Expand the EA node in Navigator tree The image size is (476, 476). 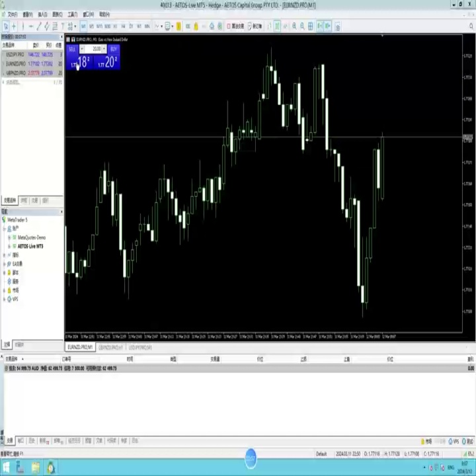click(x=4, y=264)
